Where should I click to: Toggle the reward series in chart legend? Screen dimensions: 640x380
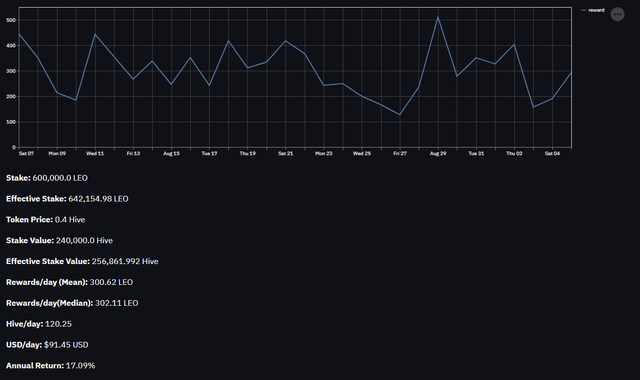coord(593,10)
